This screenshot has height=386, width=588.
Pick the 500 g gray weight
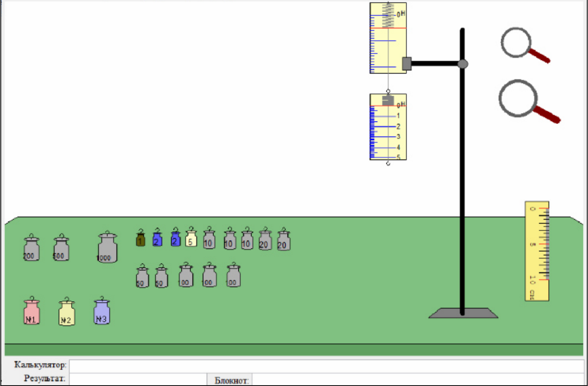point(61,248)
